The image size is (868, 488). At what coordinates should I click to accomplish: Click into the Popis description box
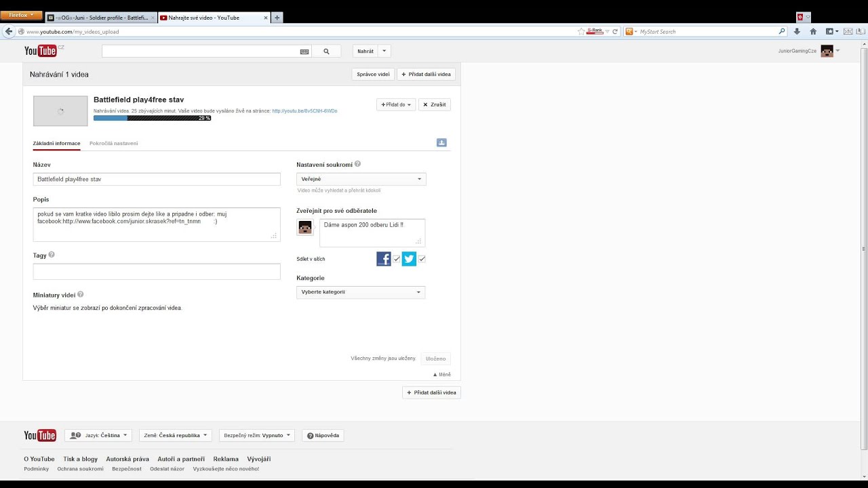coord(157,224)
